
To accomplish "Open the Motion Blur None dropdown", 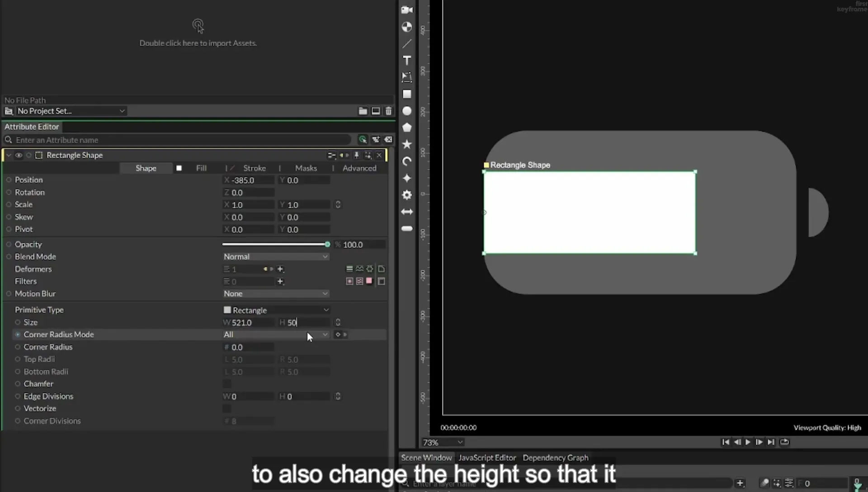I will (x=275, y=293).
